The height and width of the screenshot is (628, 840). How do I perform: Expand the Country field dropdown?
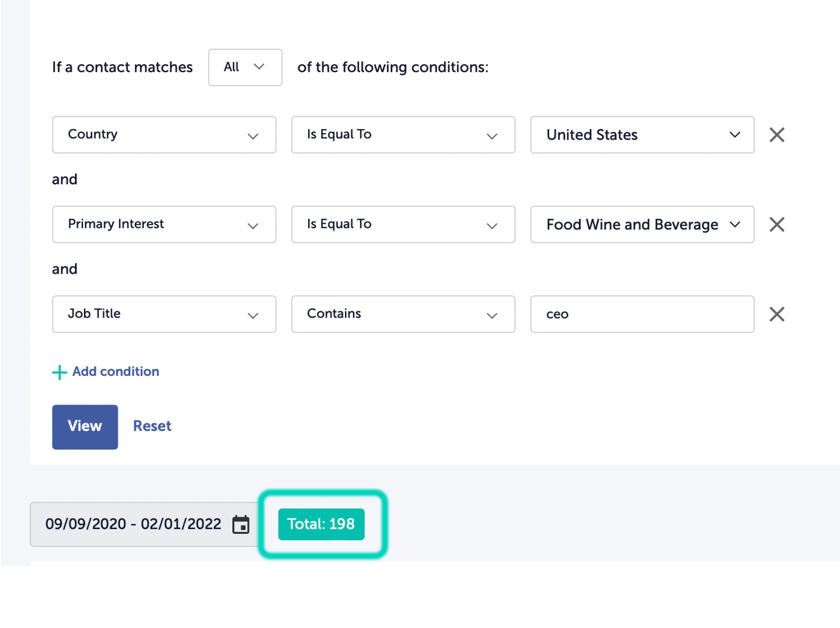click(164, 135)
